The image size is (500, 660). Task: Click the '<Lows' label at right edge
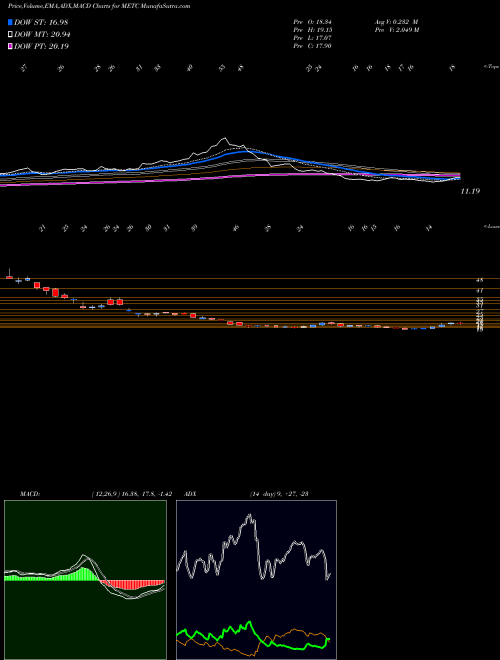(x=492, y=226)
